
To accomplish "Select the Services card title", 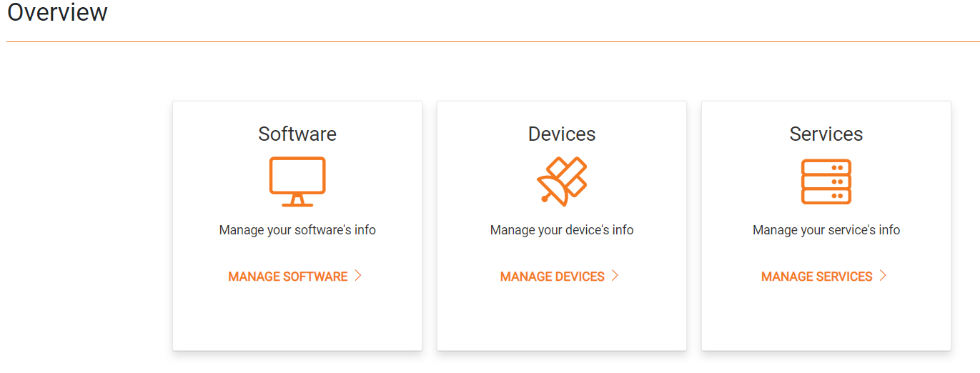I will (826, 134).
